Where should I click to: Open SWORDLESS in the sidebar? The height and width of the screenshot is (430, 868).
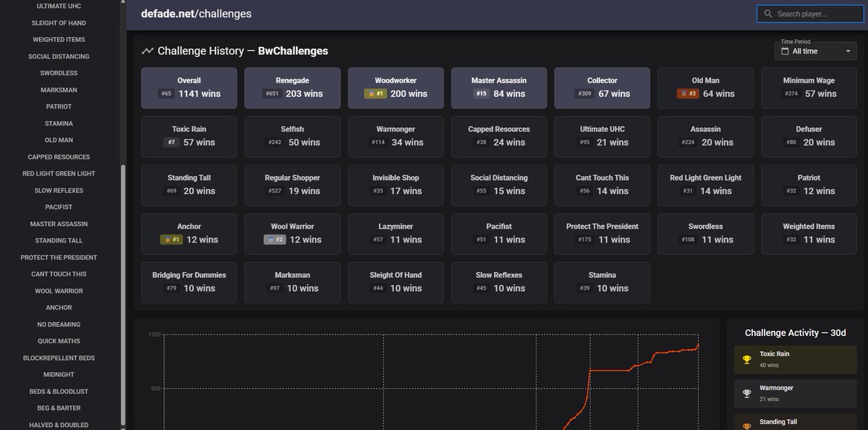(x=59, y=73)
